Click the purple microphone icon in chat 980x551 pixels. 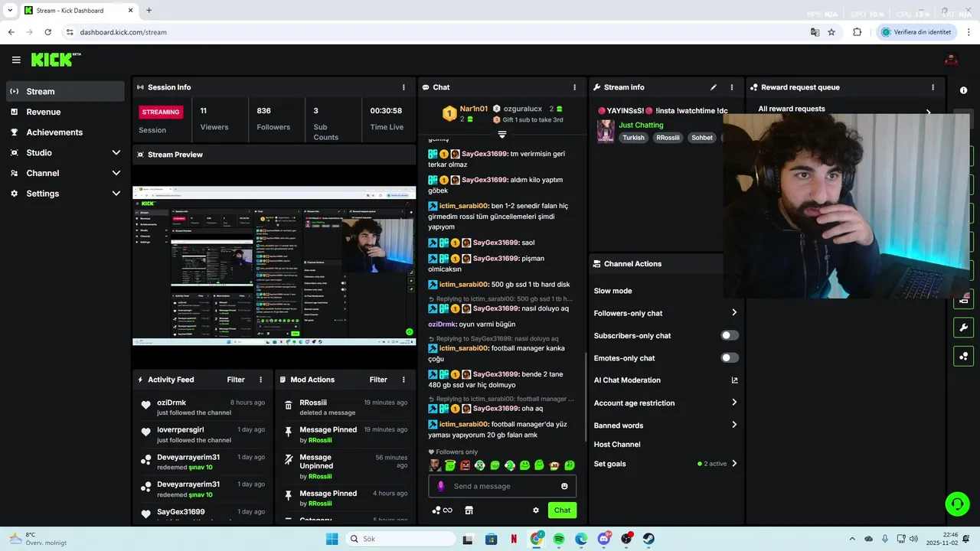(x=440, y=486)
